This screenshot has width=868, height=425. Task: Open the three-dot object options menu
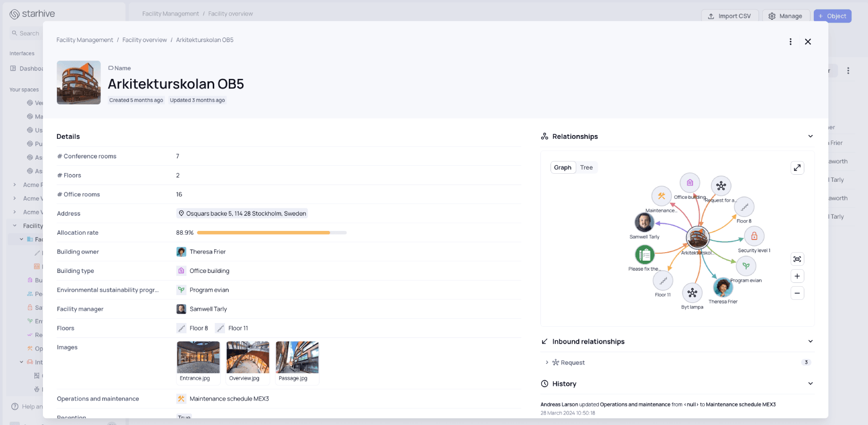click(x=790, y=42)
